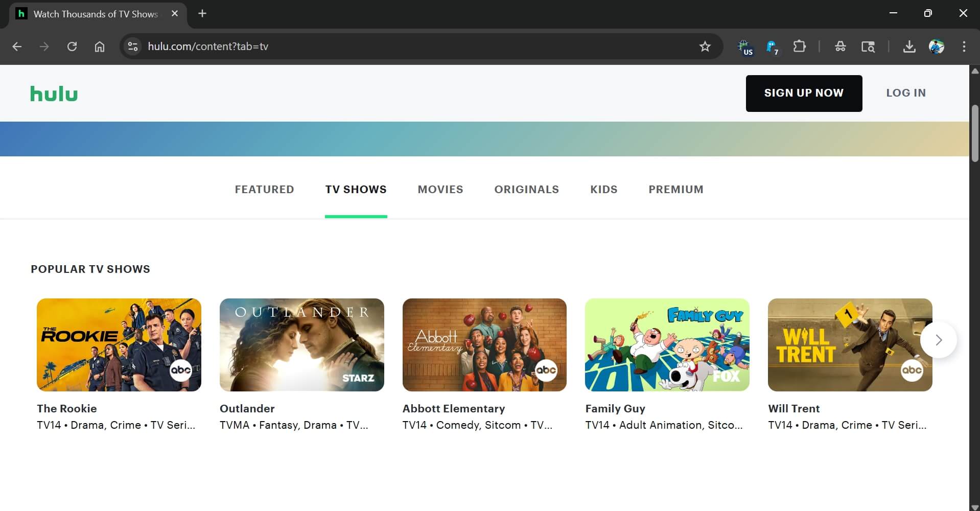The width and height of the screenshot is (980, 511).
Task: Open the browser profile avatar menu
Action: 937,47
